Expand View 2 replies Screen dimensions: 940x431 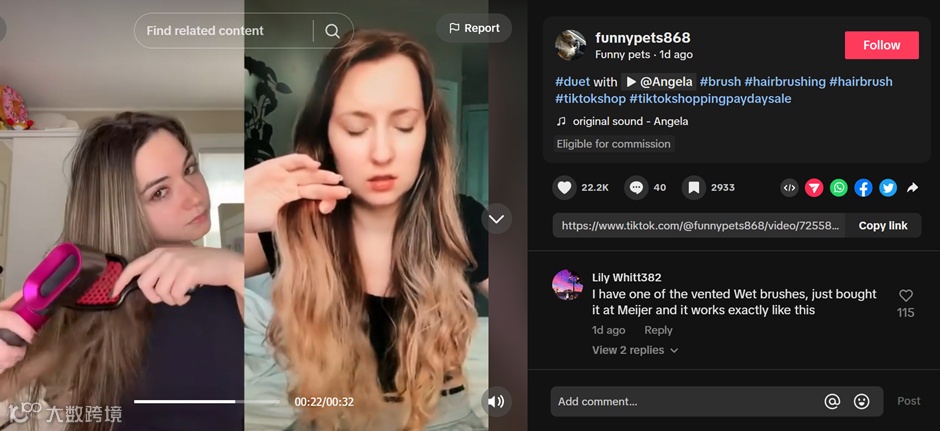click(635, 350)
